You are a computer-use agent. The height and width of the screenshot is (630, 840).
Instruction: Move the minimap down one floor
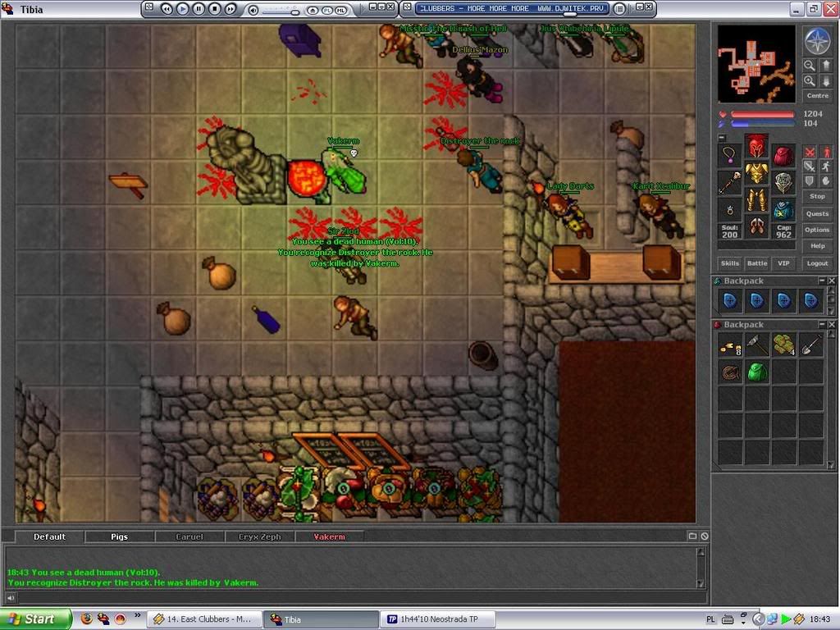click(825, 81)
